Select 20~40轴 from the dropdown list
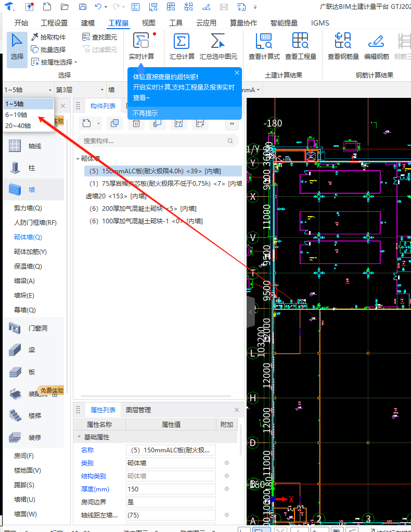411x532 pixels. click(x=29, y=125)
